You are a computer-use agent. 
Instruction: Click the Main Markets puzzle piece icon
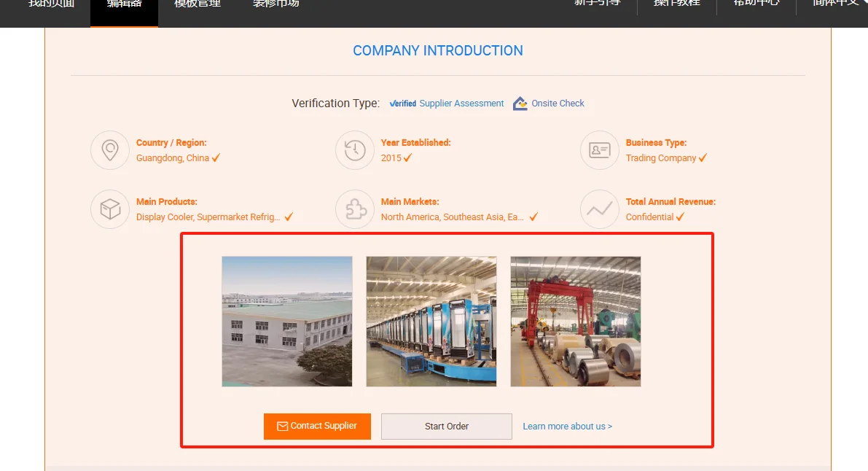click(x=355, y=209)
